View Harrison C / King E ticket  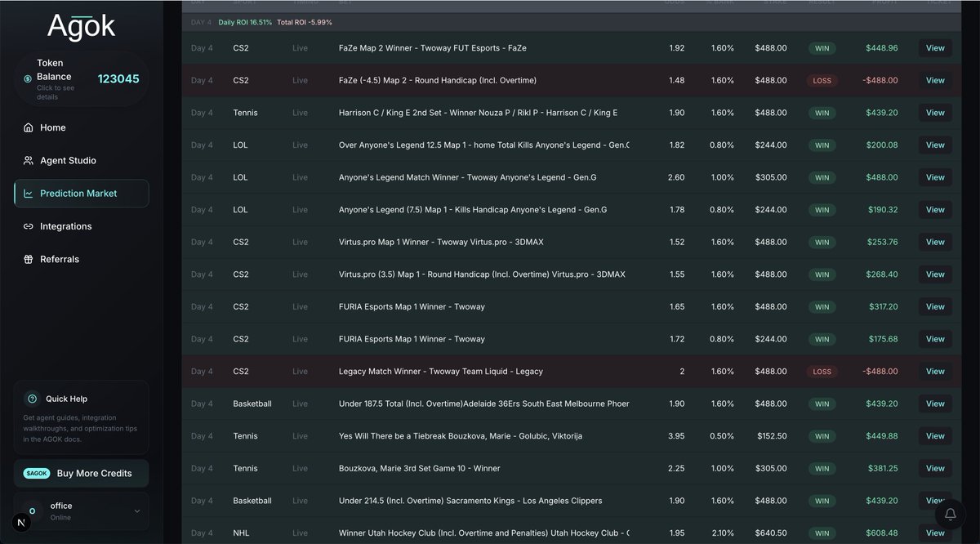pos(935,113)
